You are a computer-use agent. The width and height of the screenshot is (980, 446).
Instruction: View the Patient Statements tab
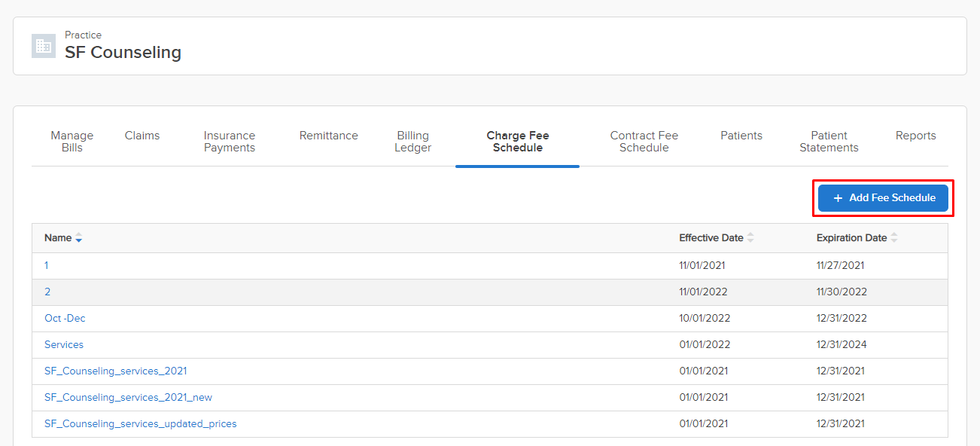tap(829, 142)
